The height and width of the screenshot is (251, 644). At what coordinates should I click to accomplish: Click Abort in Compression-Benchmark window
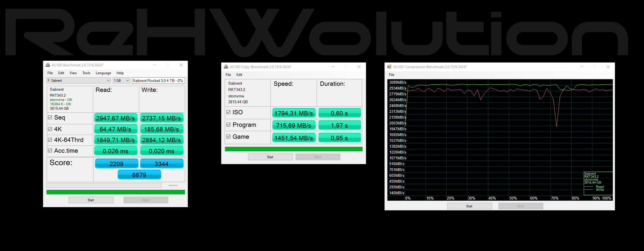[x=521, y=206]
